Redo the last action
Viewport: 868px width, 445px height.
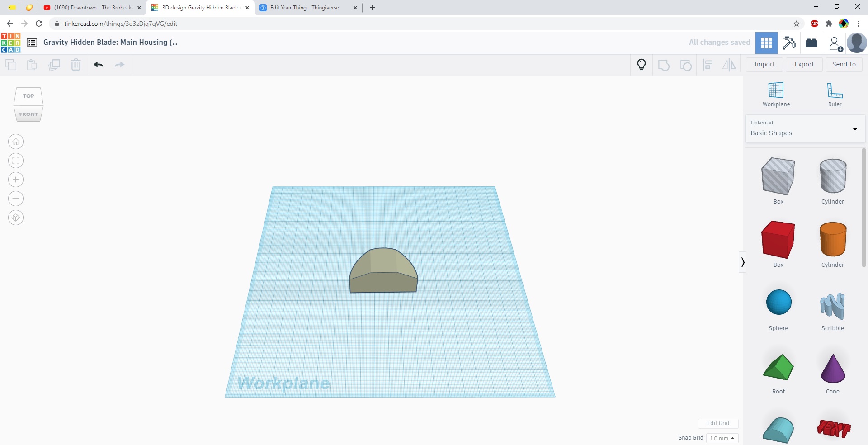119,65
